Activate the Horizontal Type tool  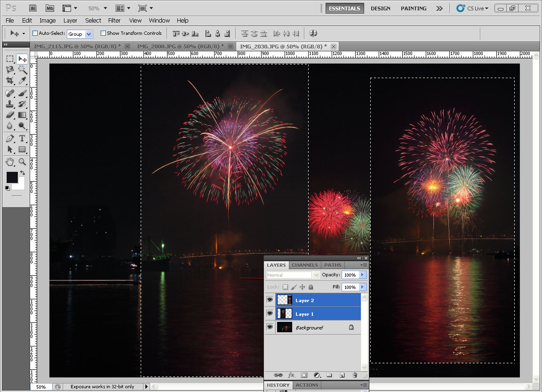click(22, 139)
